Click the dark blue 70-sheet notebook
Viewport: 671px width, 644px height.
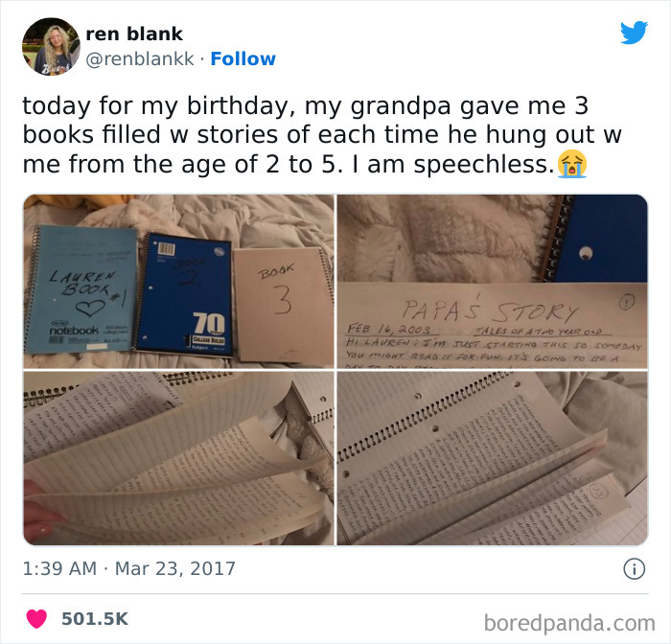184,294
